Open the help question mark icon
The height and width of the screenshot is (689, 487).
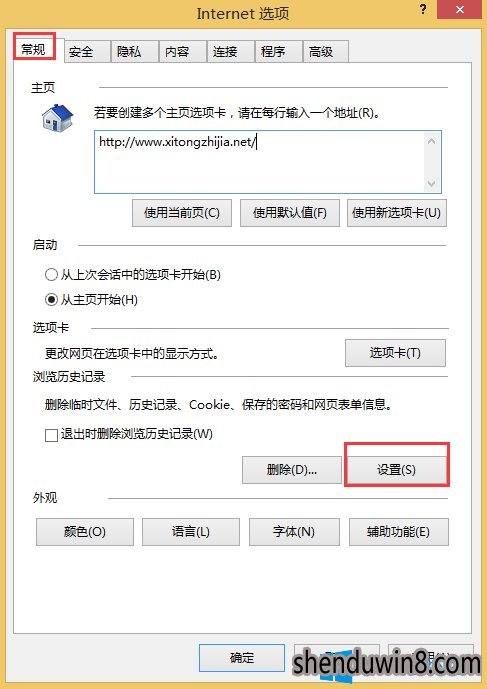click(423, 9)
